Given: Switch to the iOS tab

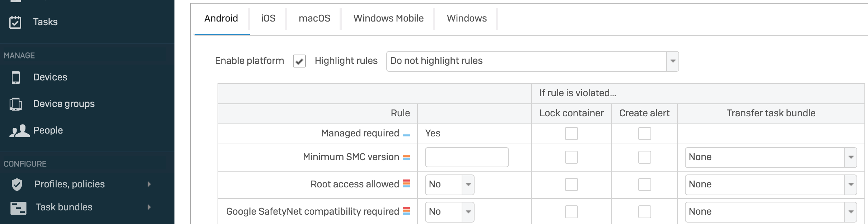Looking at the screenshot, I should (x=268, y=19).
